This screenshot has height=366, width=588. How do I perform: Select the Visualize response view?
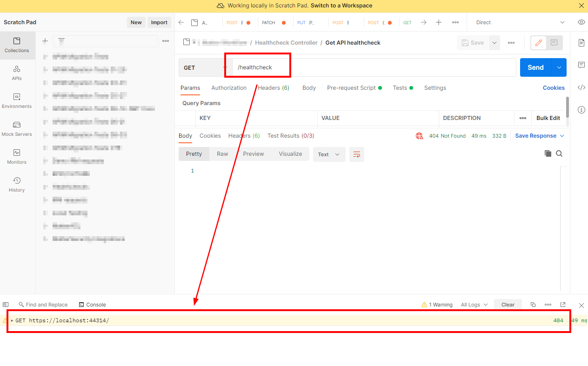point(290,154)
